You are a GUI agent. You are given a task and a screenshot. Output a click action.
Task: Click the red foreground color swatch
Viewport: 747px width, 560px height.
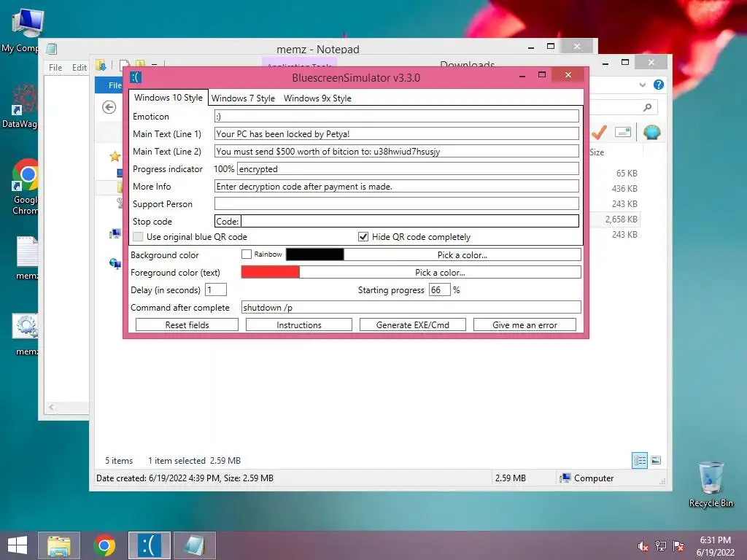(270, 272)
